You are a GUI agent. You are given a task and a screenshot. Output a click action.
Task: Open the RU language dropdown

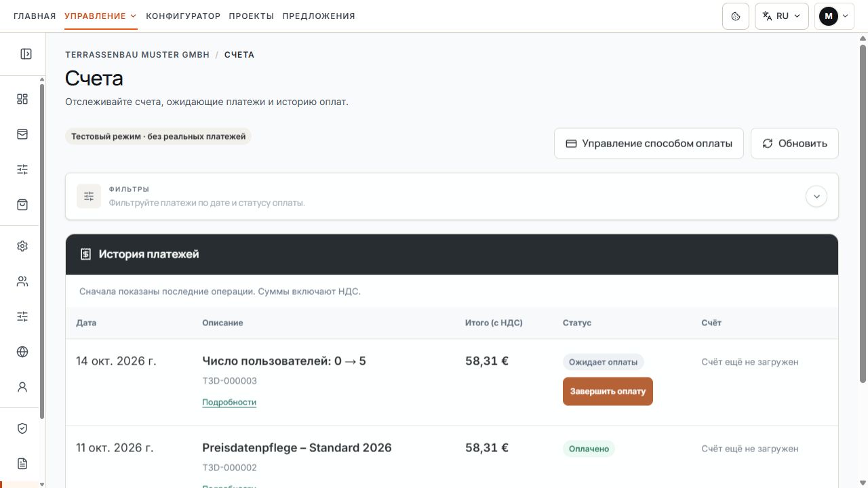(x=782, y=16)
